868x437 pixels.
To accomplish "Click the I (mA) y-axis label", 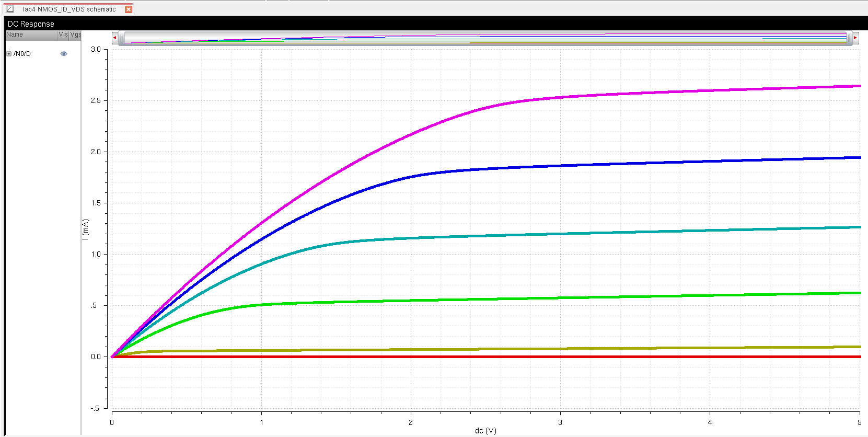I will pos(85,229).
